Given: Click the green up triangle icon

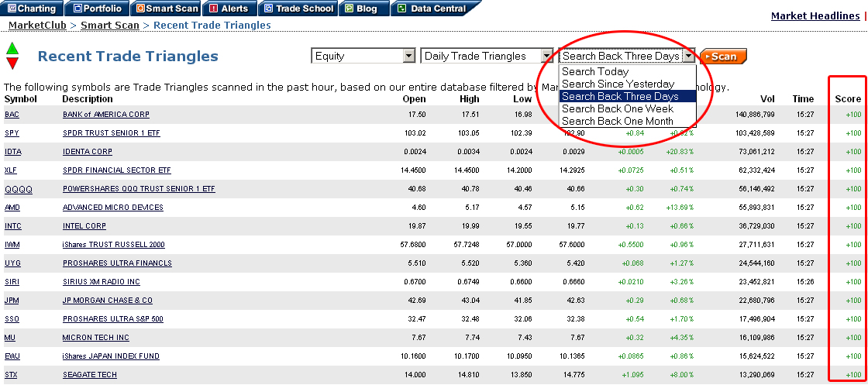Looking at the screenshot, I should click(x=12, y=47).
